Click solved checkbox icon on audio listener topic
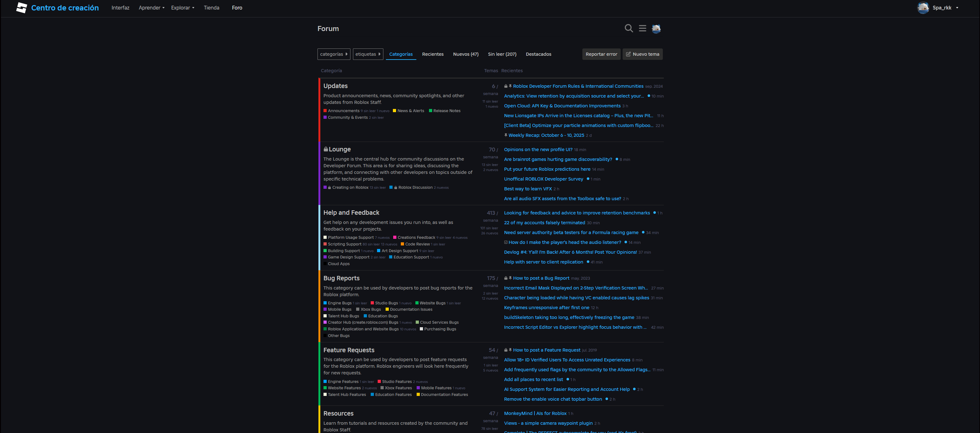 tap(506, 242)
